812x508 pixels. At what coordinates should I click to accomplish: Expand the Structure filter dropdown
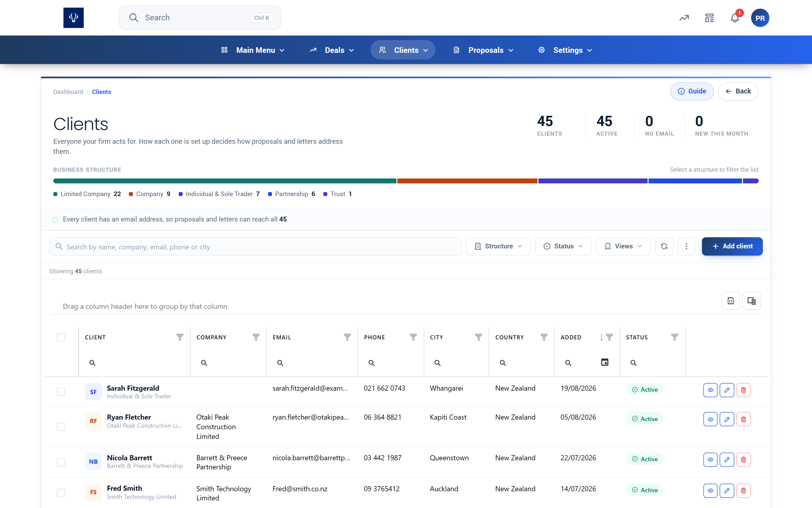point(498,246)
